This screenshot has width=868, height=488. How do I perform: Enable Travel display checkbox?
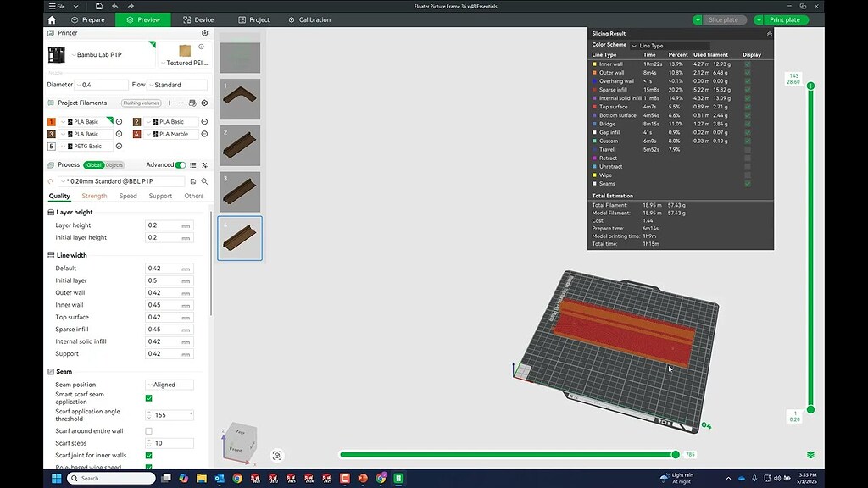pos(748,149)
